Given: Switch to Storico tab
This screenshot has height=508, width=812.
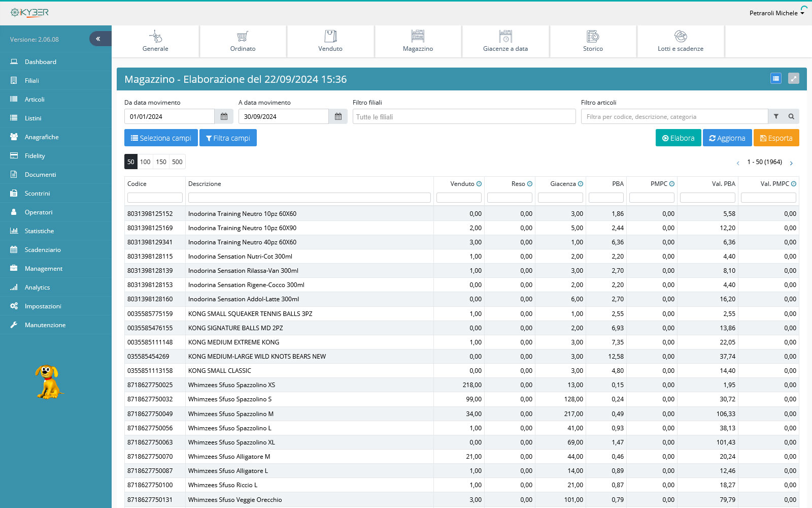Looking at the screenshot, I should click(x=593, y=42).
